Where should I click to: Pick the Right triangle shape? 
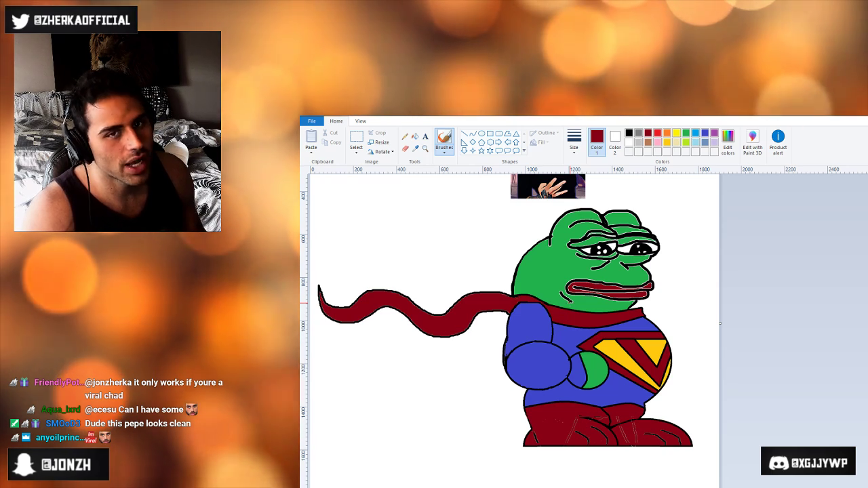tap(464, 142)
